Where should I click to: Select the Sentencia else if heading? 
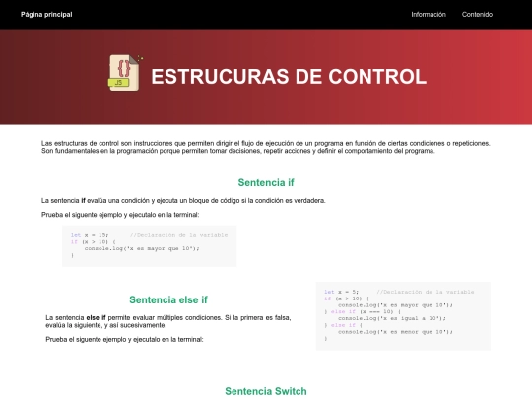pos(168,299)
